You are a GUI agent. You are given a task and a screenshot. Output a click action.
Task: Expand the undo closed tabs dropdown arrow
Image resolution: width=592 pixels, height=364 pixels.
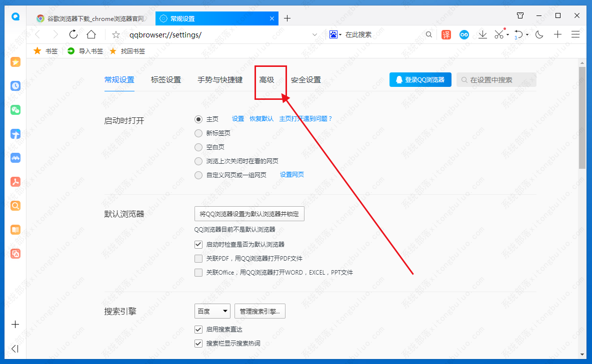[527, 35]
